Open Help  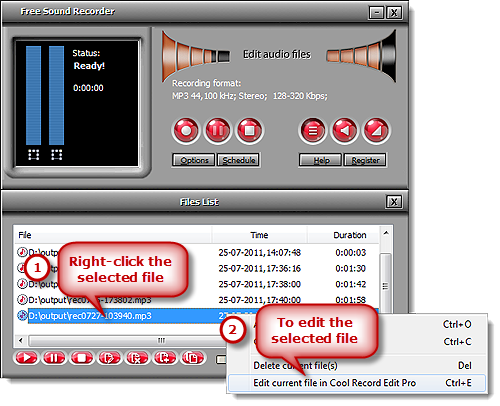click(321, 160)
